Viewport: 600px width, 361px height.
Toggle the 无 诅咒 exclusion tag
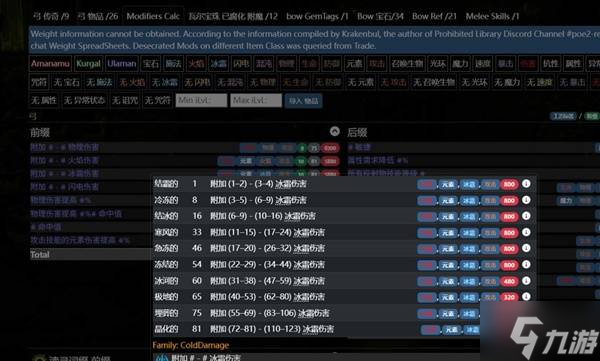click(125, 101)
